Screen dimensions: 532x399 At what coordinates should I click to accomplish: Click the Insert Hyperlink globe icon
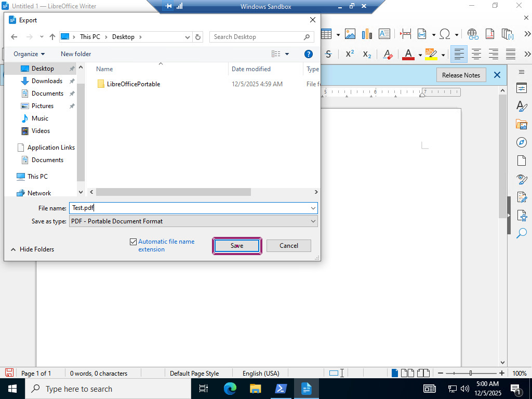coord(472,34)
